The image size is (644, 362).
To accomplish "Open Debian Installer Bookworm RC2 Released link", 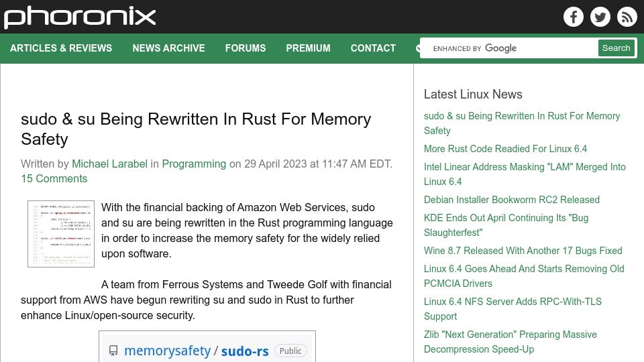I will (512, 200).
